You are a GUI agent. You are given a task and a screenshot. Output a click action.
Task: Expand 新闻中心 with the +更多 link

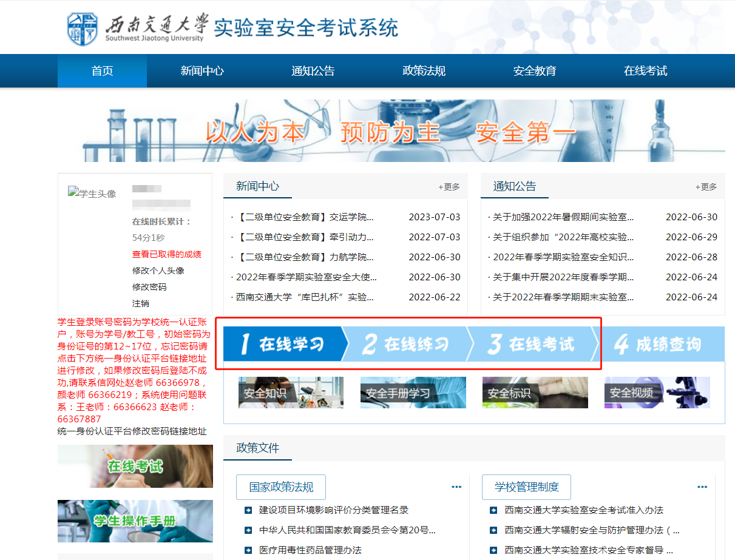[x=449, y=187]
